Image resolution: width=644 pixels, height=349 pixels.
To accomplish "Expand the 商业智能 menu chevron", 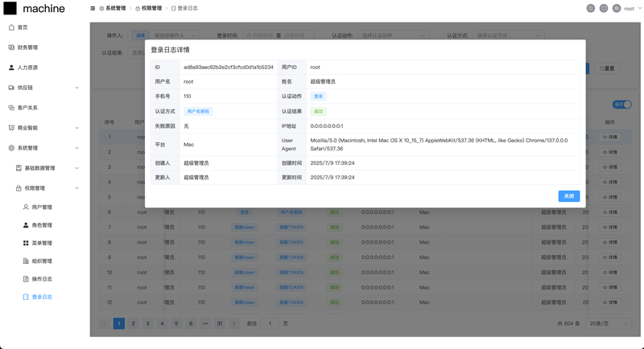I will click(76, 128).
